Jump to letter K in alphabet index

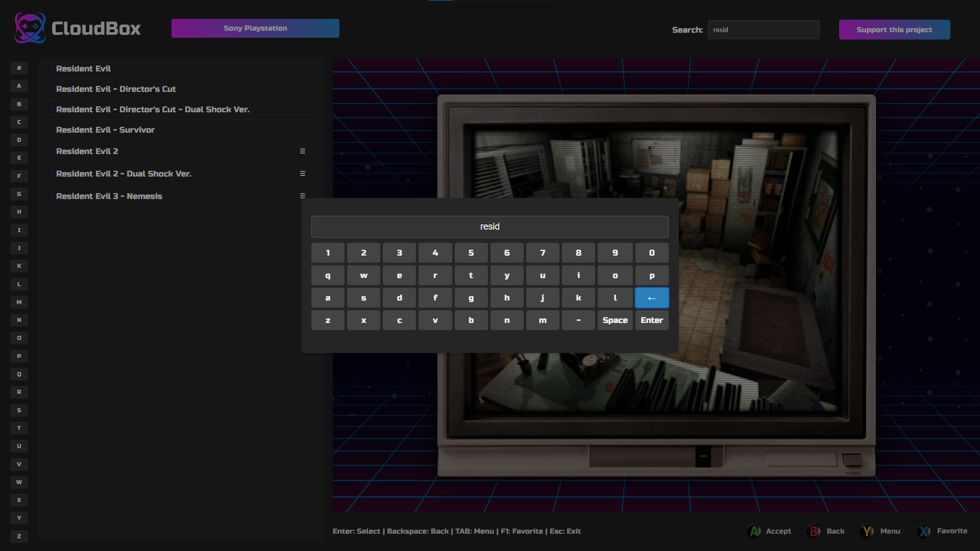pyautogui.click(x=19, y=266)
